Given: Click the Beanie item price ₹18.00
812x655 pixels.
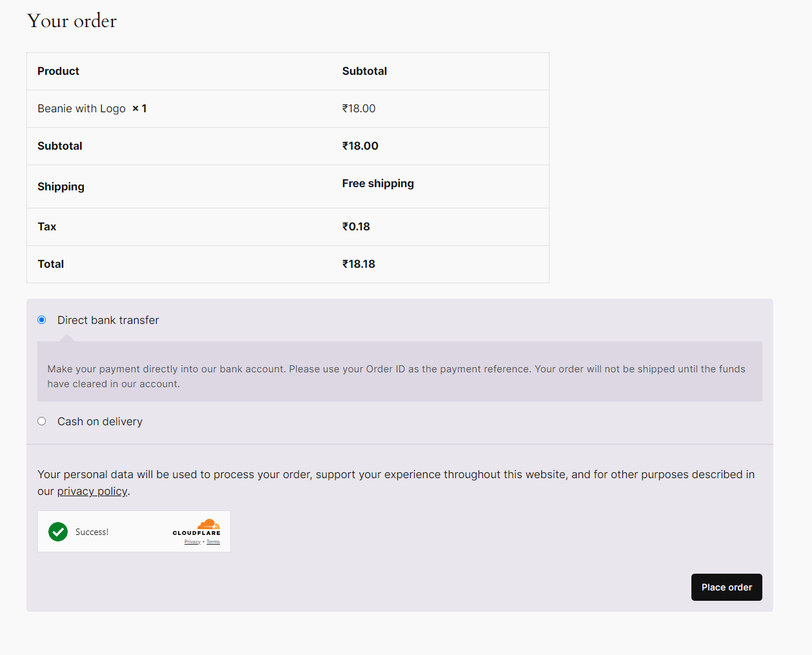Looking at the screenshot, I should point(359,108).
